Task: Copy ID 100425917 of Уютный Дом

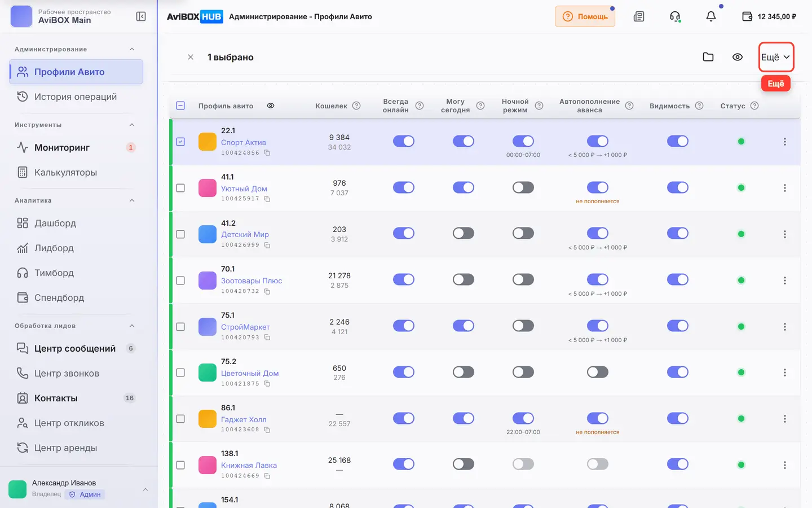Action: pos(267,199)
